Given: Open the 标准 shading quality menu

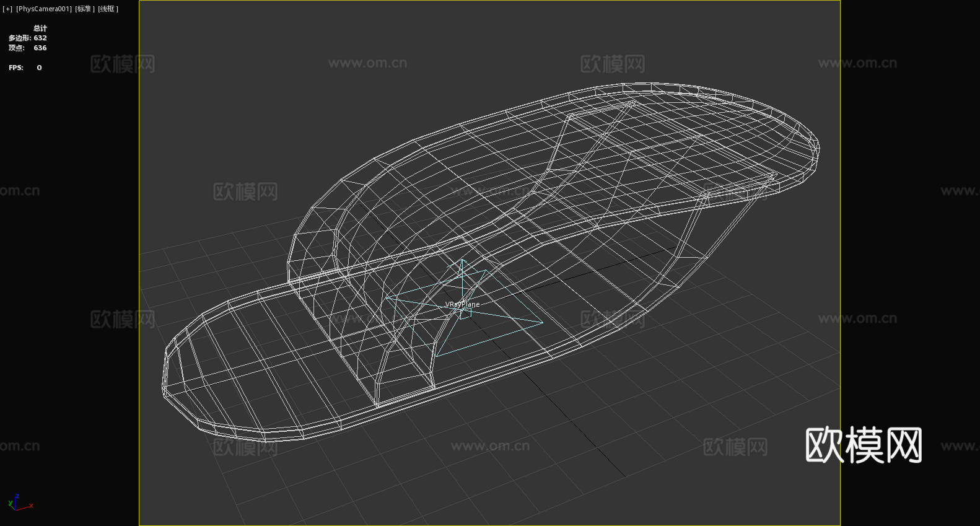Looking at the screenshot, I should click(85, 9).
